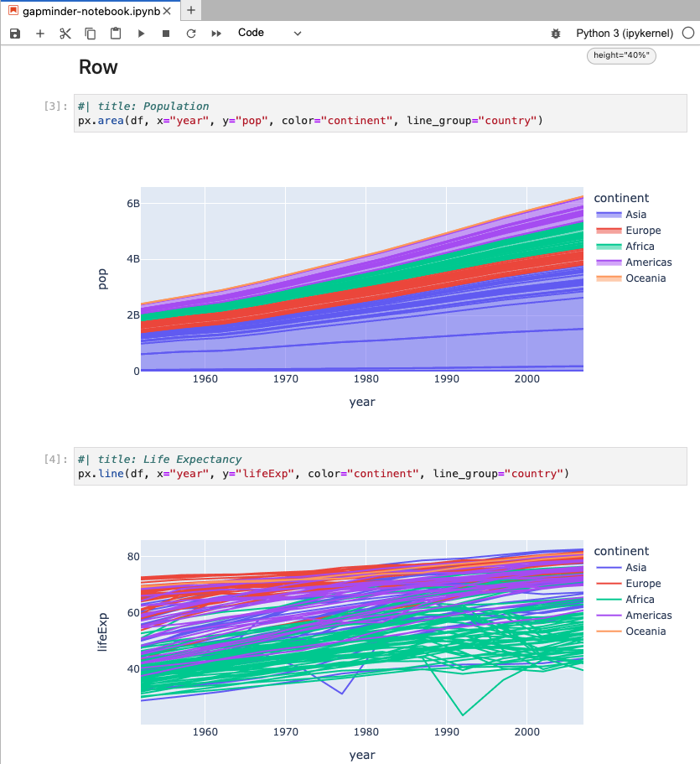Screen dimensions: 700x764
Task: Toggle Europe in the Life Expectancy legend
Action: coord(638,583)
